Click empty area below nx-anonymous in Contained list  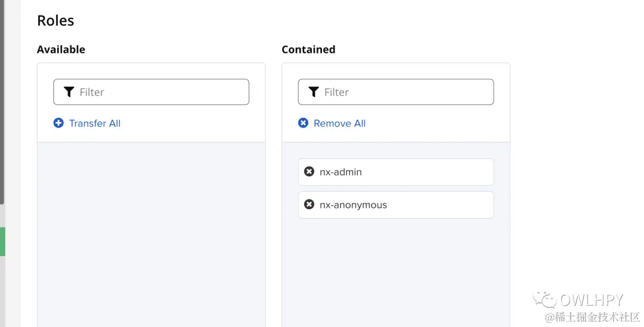click(x=395, y=268)
